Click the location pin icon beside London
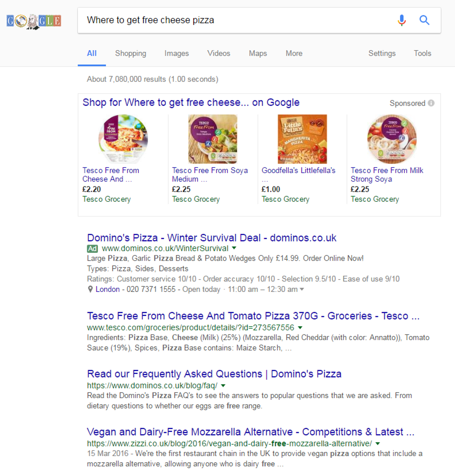This screenshot has height=476, width=455. tap(90, 289)
